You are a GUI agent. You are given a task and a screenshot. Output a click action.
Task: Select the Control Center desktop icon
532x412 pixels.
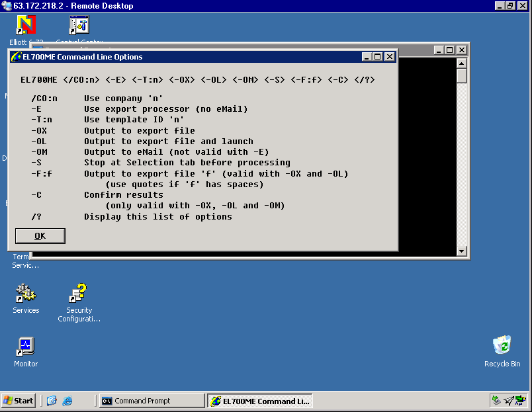pos(79,24)
